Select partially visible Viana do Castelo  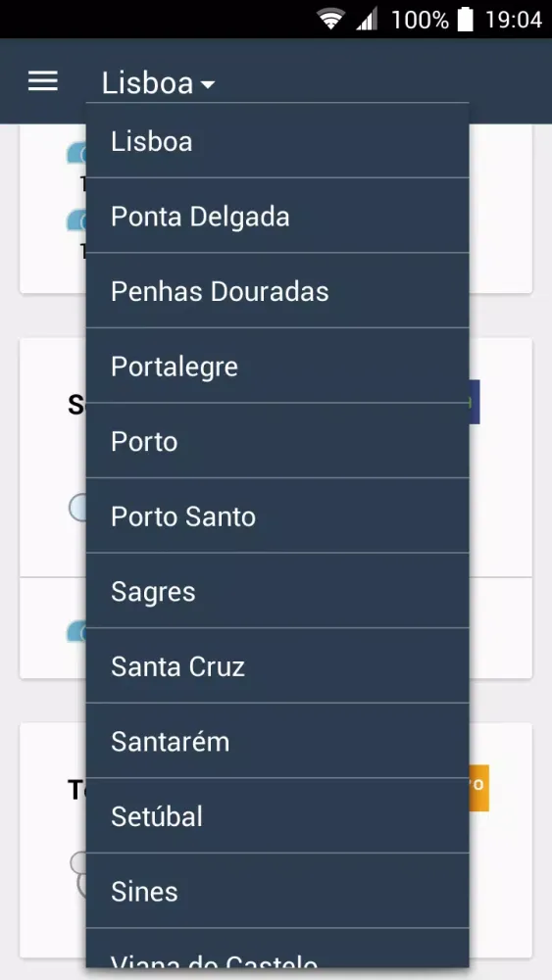pyautogui.click(x=277, y=948)
